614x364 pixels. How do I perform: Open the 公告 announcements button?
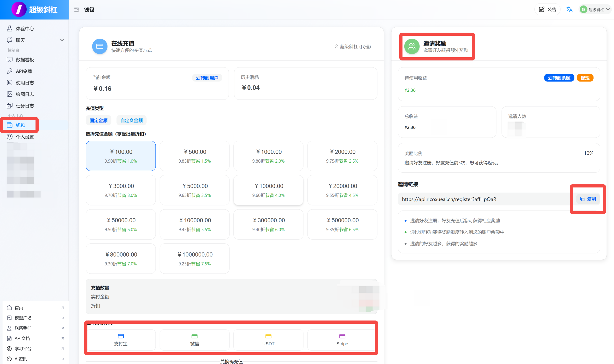(x=547, y=9)
